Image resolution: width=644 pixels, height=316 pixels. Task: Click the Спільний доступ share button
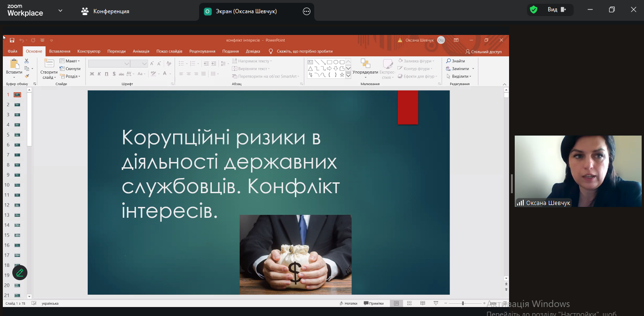click(x=484, y=51)
